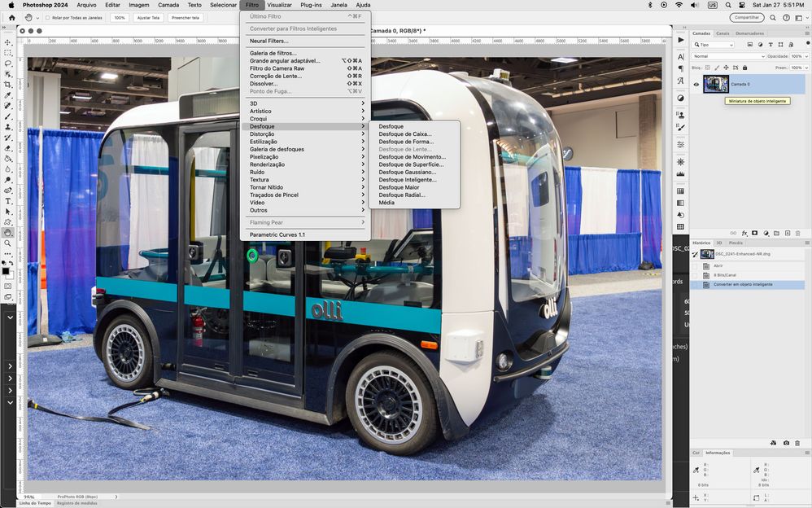812x508 pixels.
Task: Select the Paint Bucket tool
Action: [x=7, y=159]
